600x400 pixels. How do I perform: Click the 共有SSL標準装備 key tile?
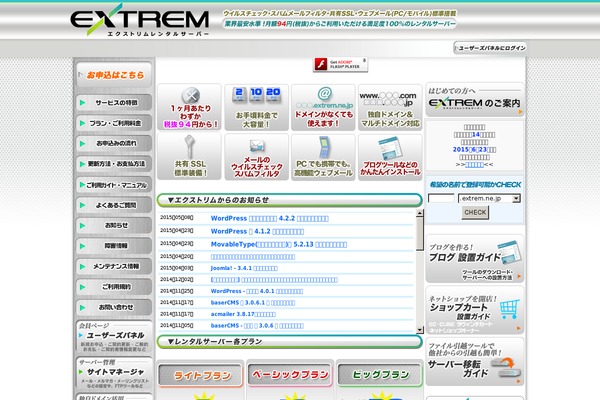click(x=189, y=157)
